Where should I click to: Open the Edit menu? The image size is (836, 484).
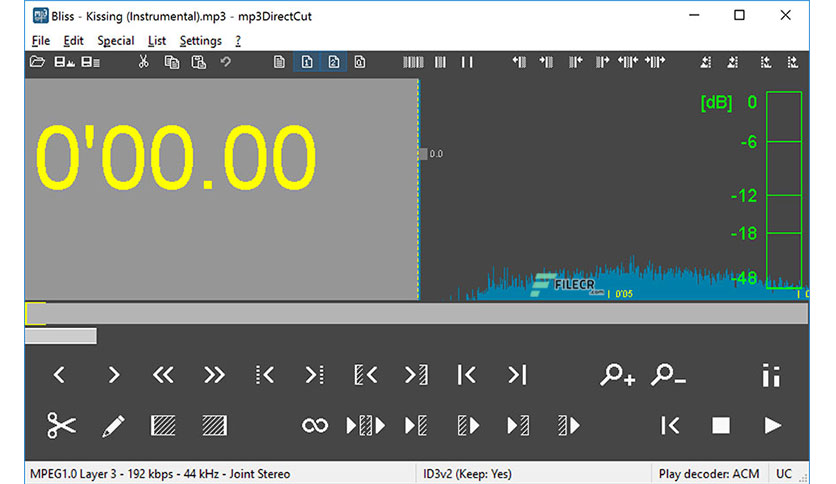click(73, 41)
